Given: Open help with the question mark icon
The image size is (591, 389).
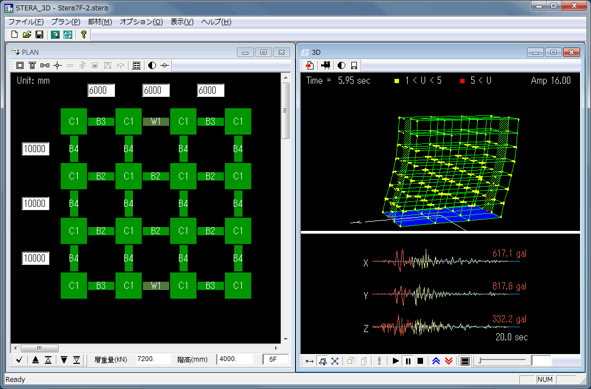Looking at the screenshot, I should [x=84, y=35].
